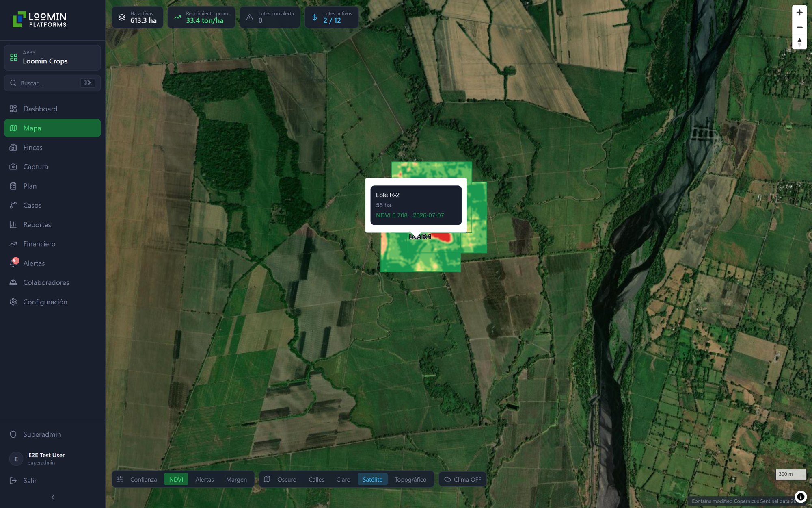Toggle the Clima OFF weather button
The image size is (812, 508).
pos(462,479)
